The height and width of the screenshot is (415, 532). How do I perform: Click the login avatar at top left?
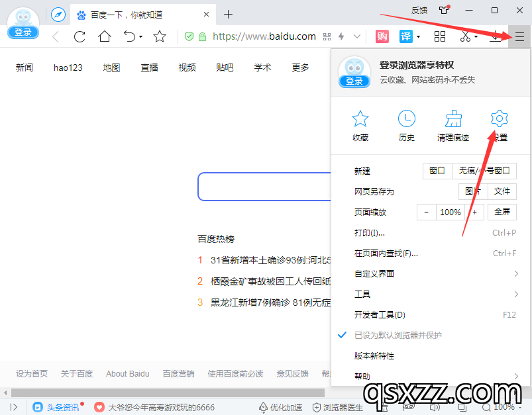(23, 23)
